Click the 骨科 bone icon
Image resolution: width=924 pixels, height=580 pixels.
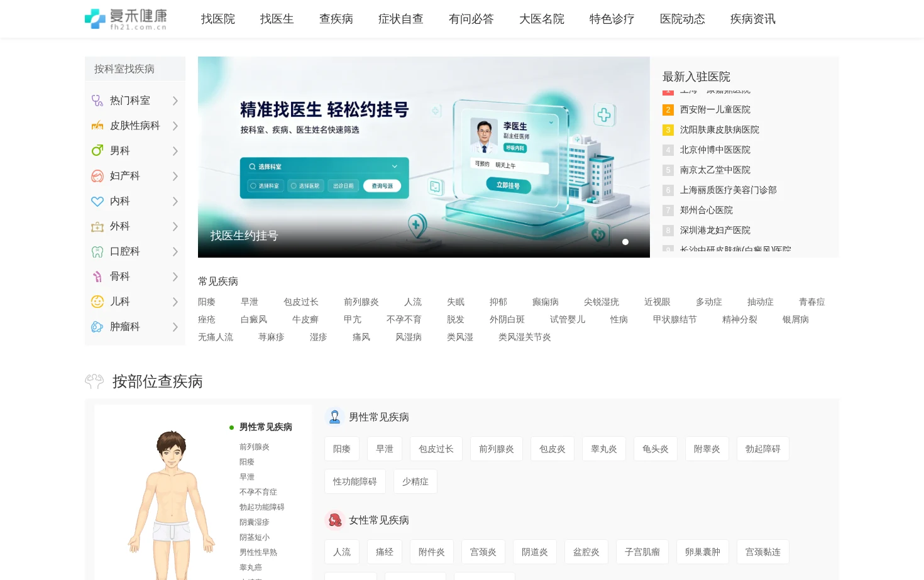point(97,276)
